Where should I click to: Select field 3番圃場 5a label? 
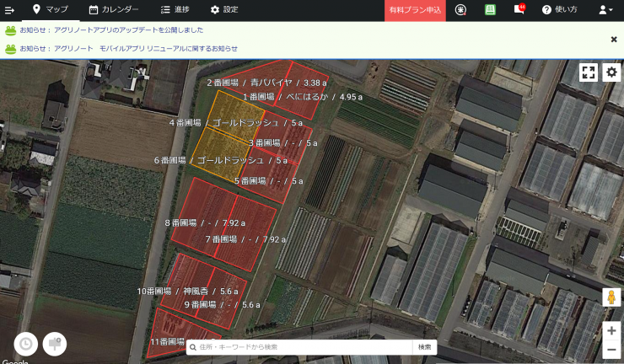[x=283, y=142]
